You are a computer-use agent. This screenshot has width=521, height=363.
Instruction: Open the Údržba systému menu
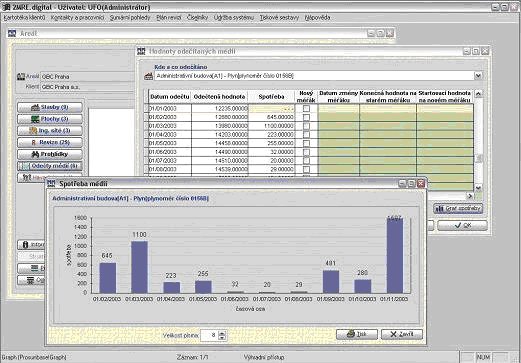pos(234,18)
